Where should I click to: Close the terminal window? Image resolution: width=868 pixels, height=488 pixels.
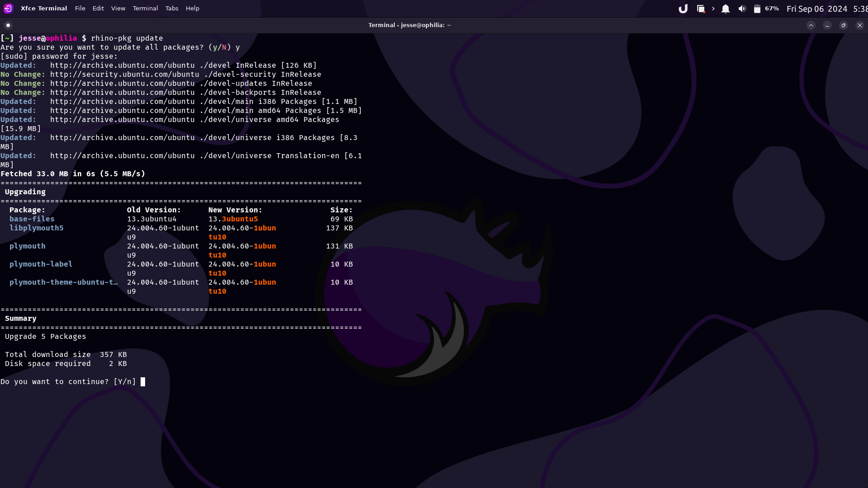pos(860,25)
